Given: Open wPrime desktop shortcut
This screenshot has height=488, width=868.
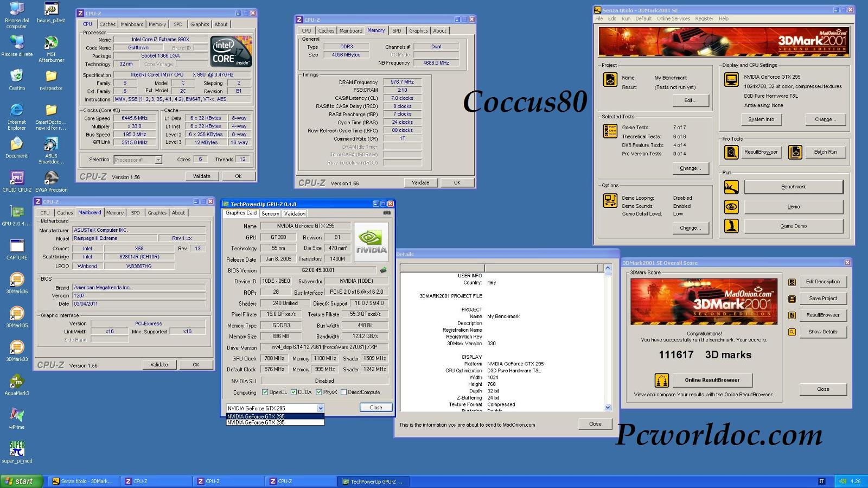Looking at the screenshot, I should coord(17,419).
